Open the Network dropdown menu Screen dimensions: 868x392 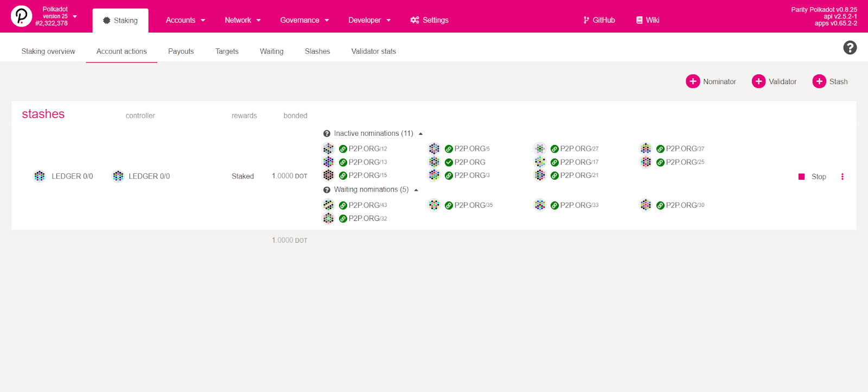pos(242,20)
